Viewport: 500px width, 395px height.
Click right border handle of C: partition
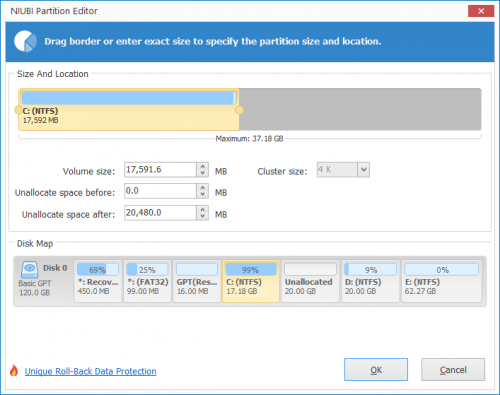click(239, 110)
